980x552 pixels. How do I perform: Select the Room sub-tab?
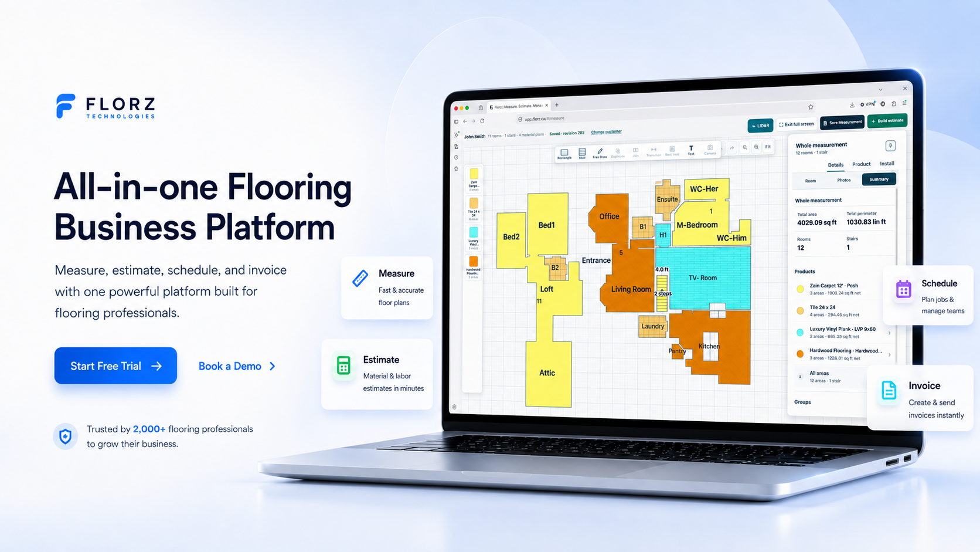810,181
